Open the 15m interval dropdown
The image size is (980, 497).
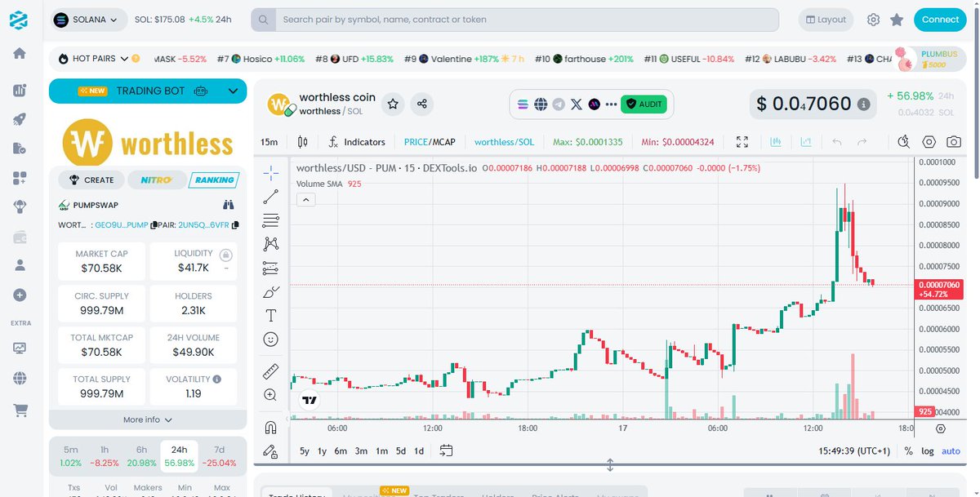click(x=269, y=142)
